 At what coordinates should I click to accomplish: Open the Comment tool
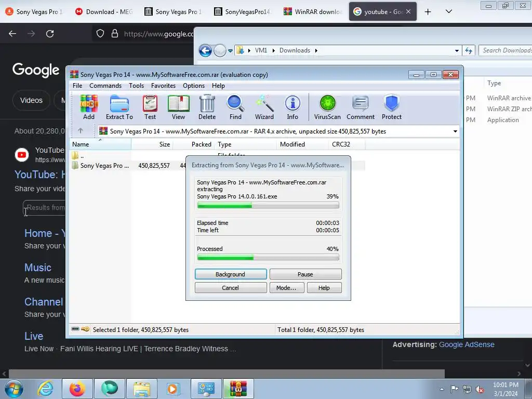[x=361, y=107]
